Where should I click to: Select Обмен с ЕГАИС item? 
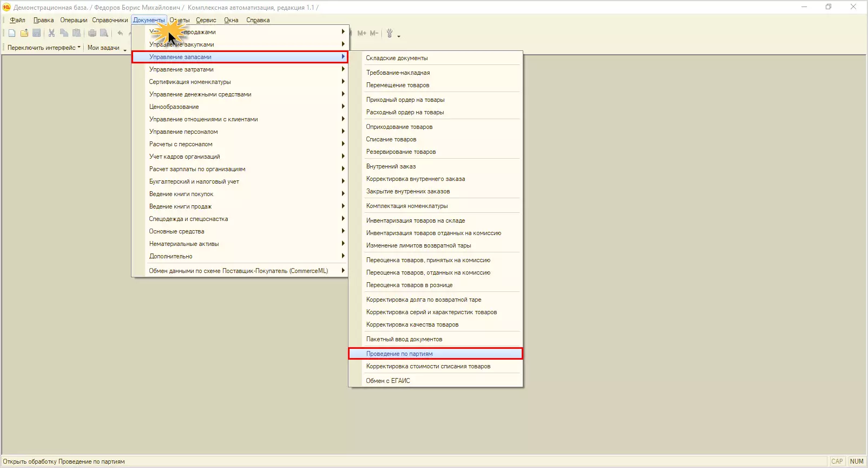click(436, 381)
